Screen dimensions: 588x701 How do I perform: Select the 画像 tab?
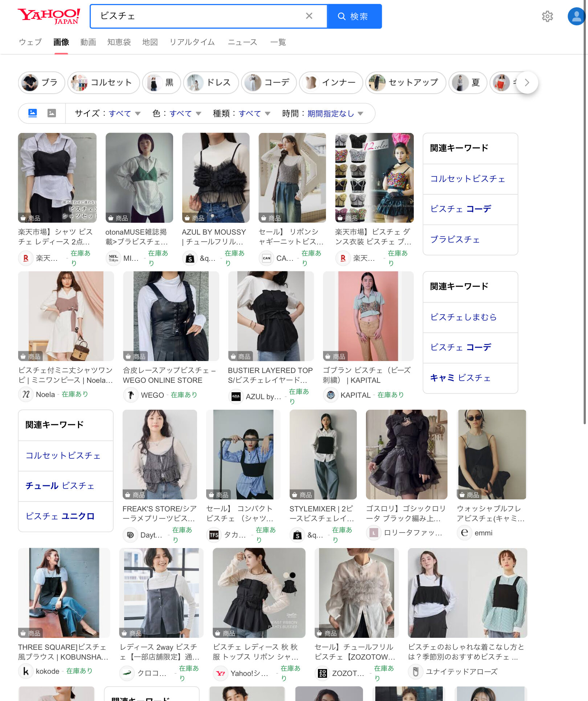pos(61,42)
